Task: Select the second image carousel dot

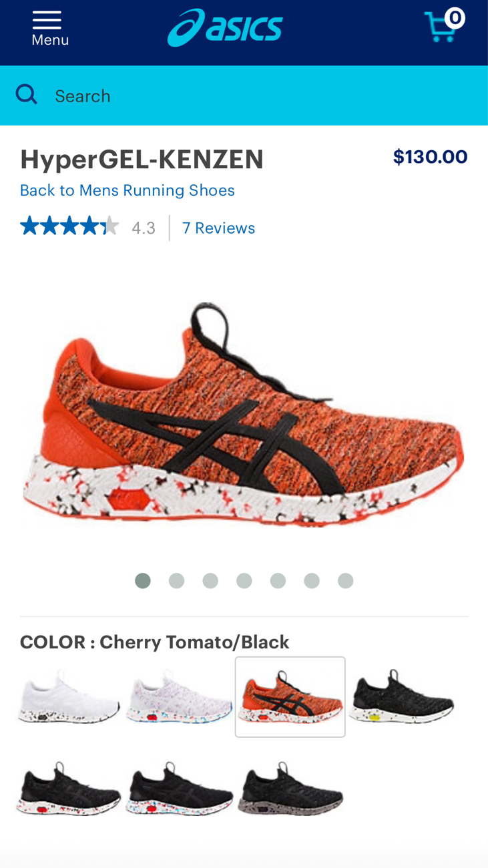Action: (176, 581)
